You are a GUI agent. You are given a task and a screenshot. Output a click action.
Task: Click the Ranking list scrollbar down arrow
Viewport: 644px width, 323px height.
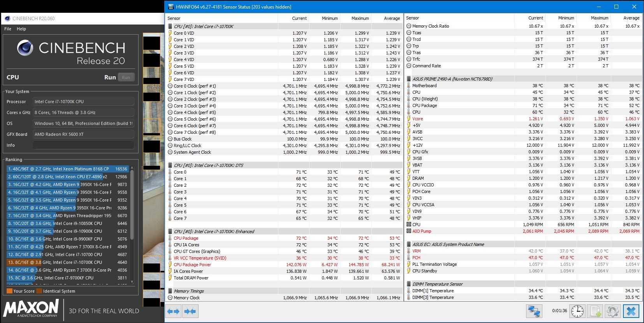tap(132, 282)
